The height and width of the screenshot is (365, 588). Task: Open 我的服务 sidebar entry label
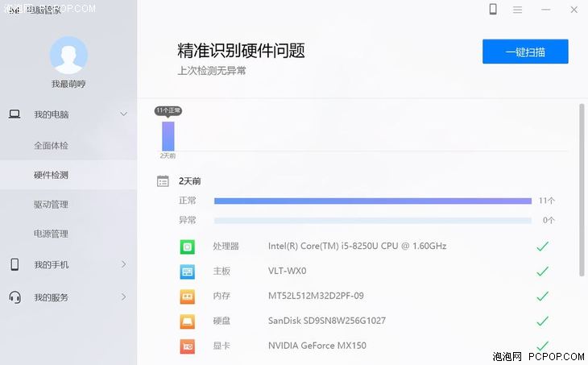51,297
